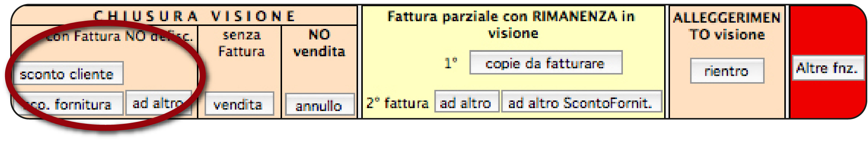Open Altre fnz. in red panel

point(828,68)
